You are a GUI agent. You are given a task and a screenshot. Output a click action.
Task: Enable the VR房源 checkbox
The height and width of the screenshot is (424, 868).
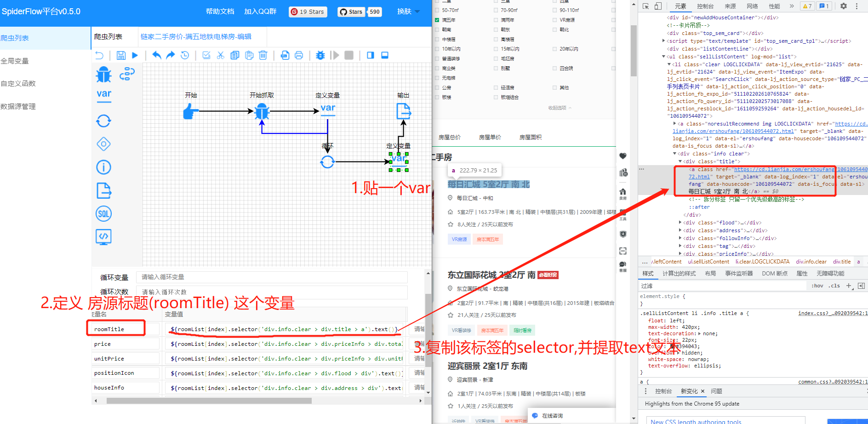point(554,20)
